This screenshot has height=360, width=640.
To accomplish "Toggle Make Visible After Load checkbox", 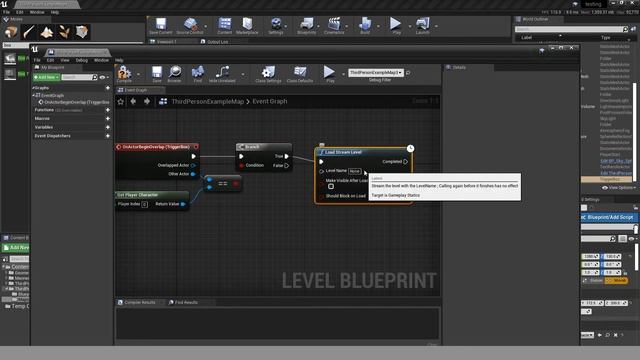I will 331,187.
